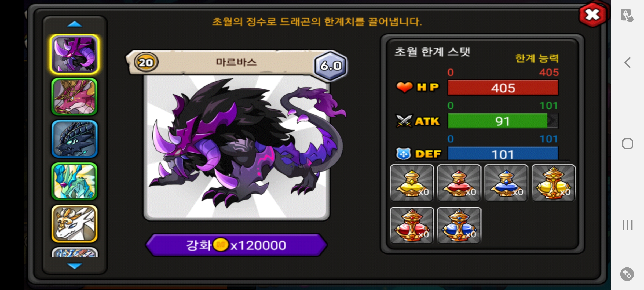Select the pink dragon with green frame
The image size is (644, 290).
click(x=74, y=97)
